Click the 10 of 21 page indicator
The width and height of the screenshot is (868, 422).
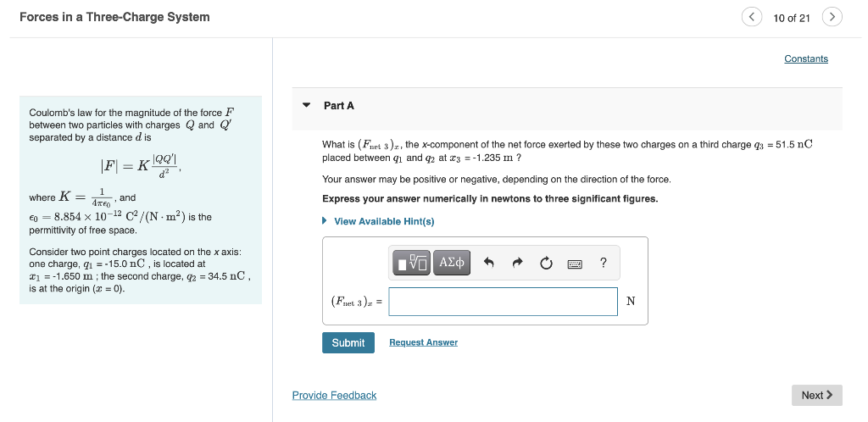click(x=792, y=18)
